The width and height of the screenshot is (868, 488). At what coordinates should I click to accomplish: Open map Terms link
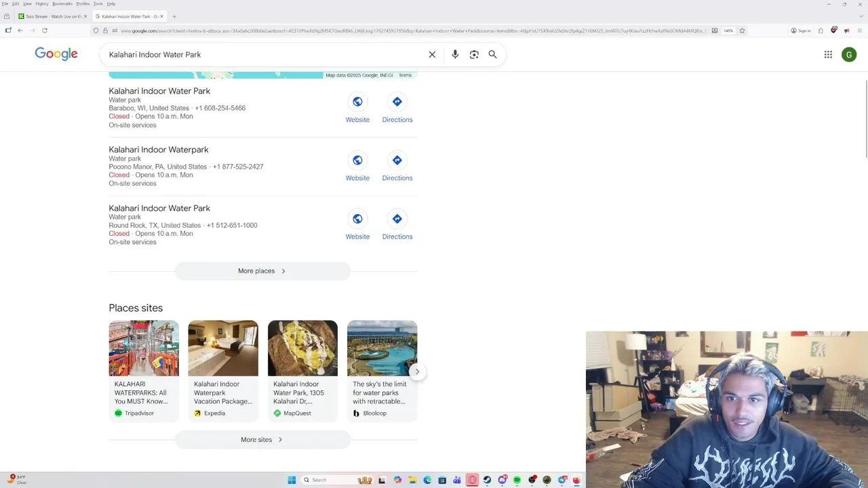[x=405, y=75]
